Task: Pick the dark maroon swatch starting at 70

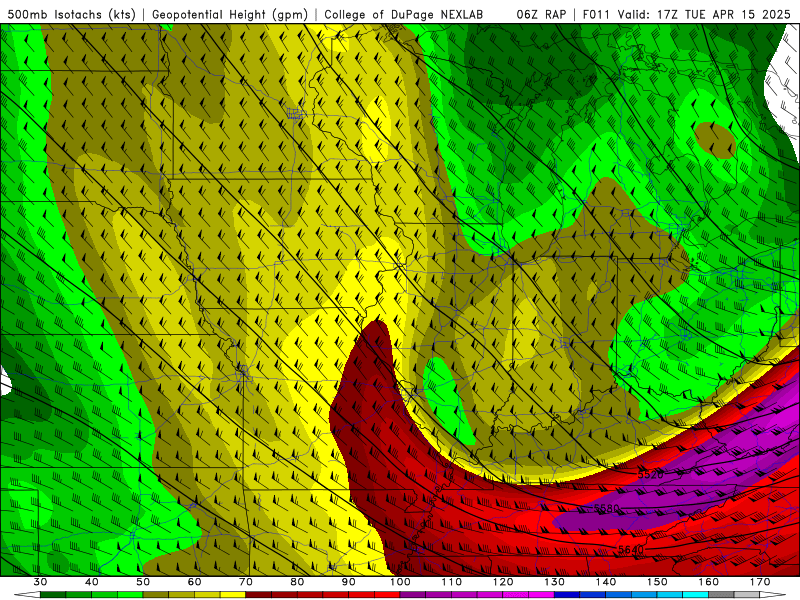Action: (x=259, y=595)
